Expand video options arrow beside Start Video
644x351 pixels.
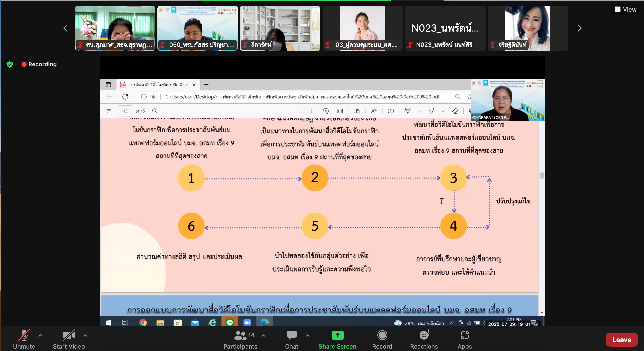(x=85, y=335)
